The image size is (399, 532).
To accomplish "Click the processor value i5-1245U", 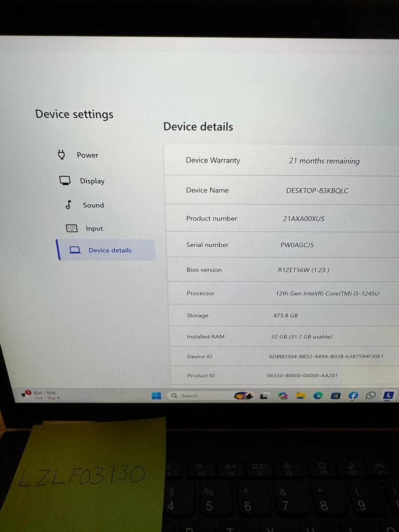I will 328,294.
